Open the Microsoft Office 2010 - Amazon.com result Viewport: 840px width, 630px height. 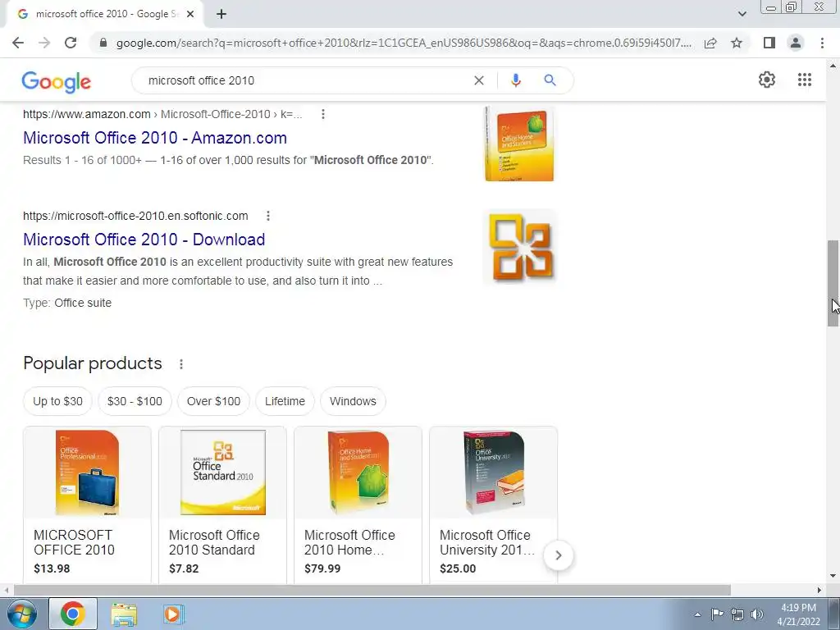pos(155,138)
